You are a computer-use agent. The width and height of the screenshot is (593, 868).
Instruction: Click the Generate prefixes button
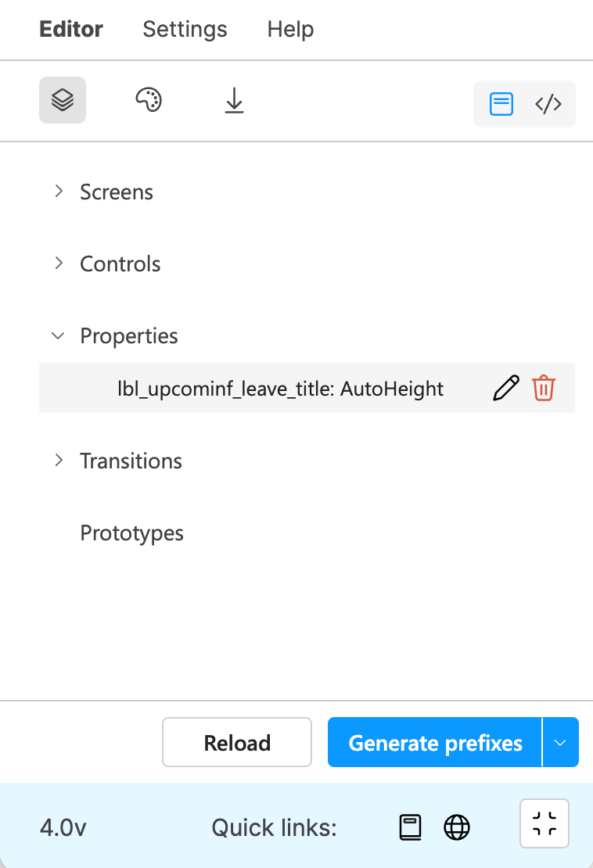[x=435, y=742]
